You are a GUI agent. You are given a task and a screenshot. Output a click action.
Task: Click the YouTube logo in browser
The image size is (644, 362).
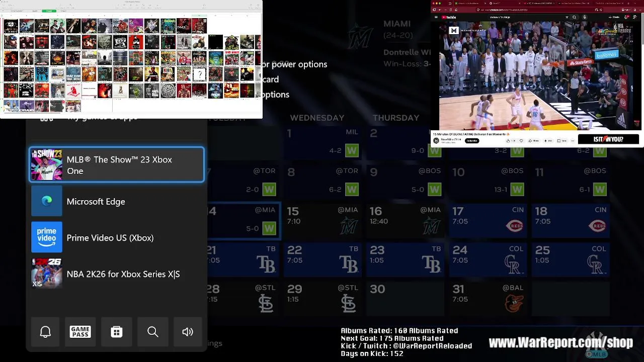(449, 17)
